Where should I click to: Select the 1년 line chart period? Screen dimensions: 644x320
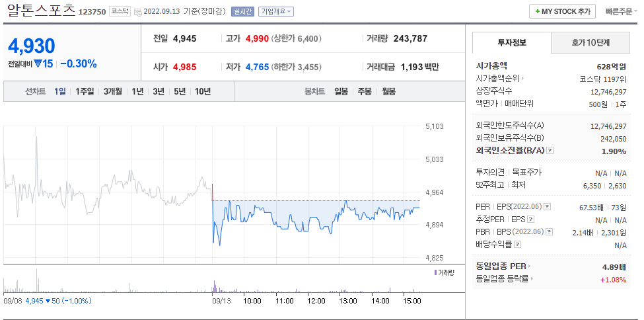point(137,91)
